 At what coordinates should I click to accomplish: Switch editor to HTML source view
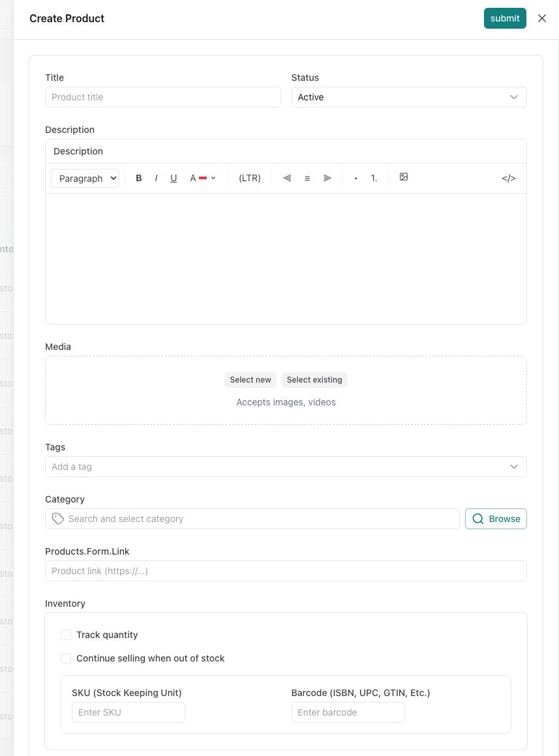pyautogui.click(x=509, y=179)
